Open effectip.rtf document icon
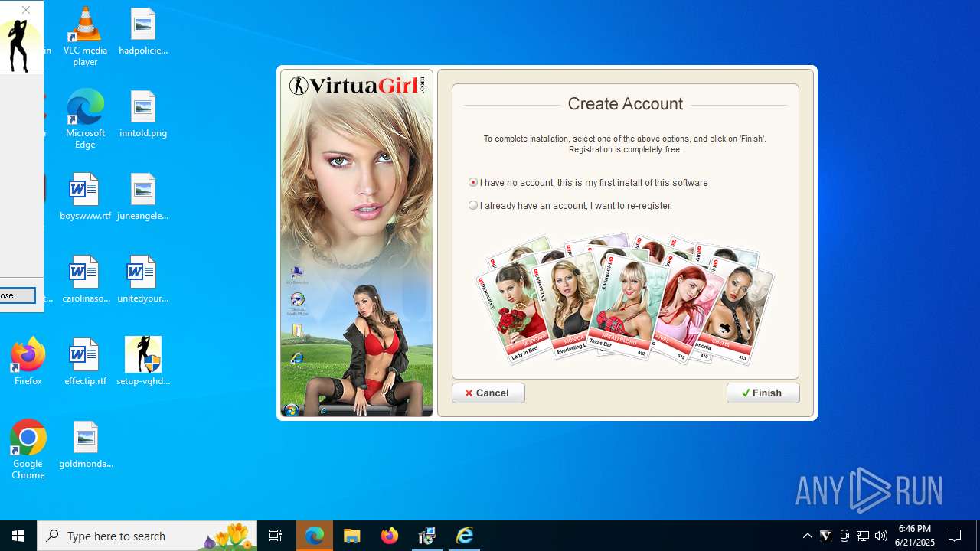 [85, 363]
